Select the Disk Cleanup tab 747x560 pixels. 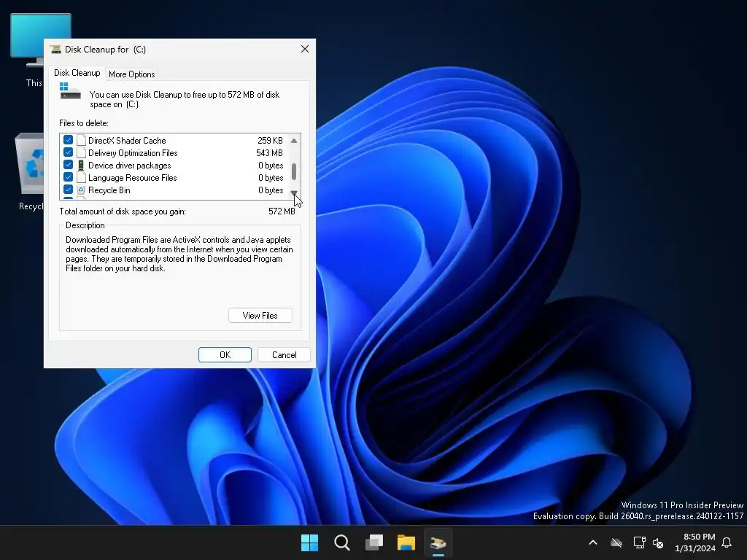(77, 73)
